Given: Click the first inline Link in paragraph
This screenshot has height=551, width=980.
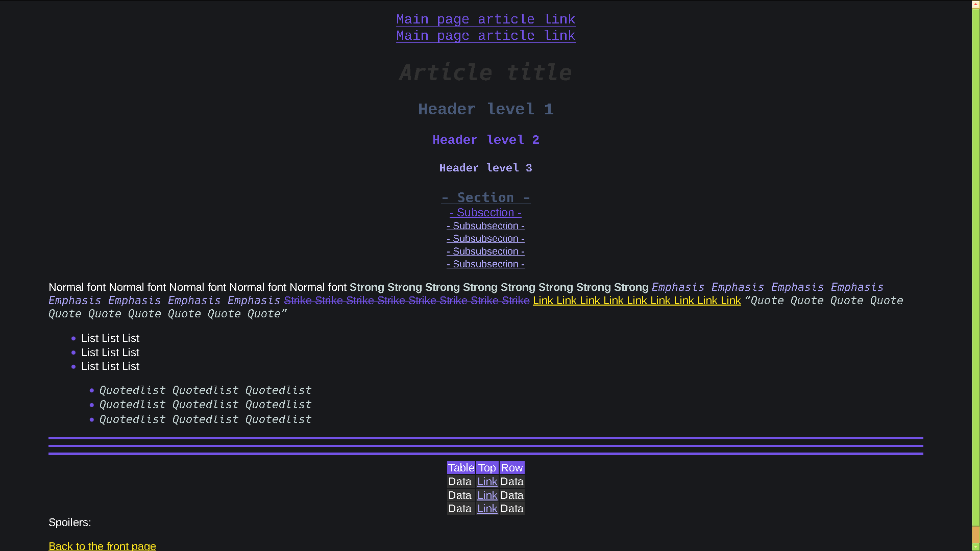Looking at the screenshot, I should (x=543, y=300).
